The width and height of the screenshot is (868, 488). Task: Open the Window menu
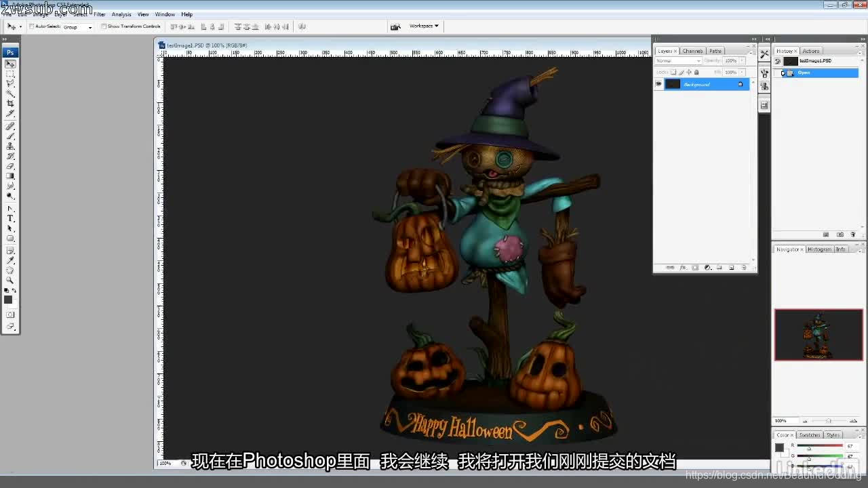click(x=165, y=14)
